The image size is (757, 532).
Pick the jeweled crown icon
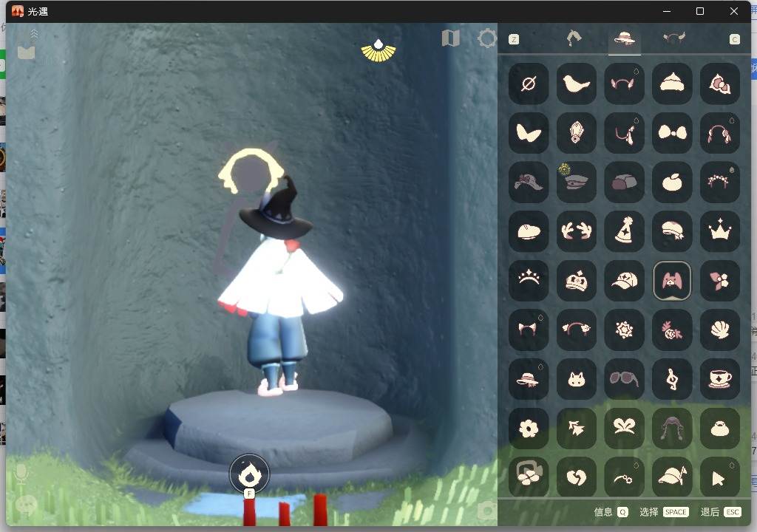(x=577, y=281)
